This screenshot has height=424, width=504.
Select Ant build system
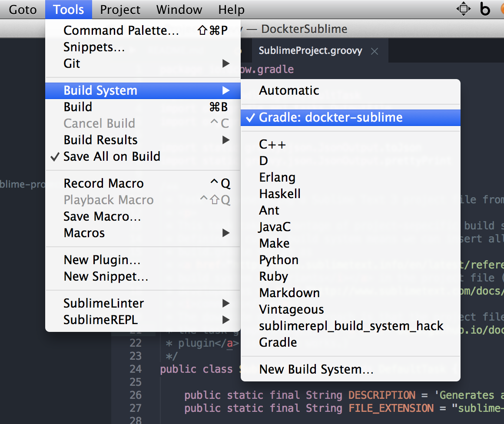tap(350, 210)
